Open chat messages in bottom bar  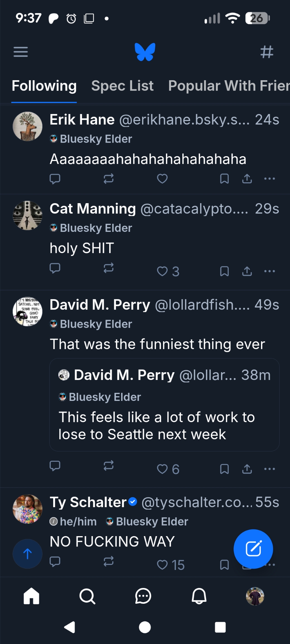click(143, 596)
